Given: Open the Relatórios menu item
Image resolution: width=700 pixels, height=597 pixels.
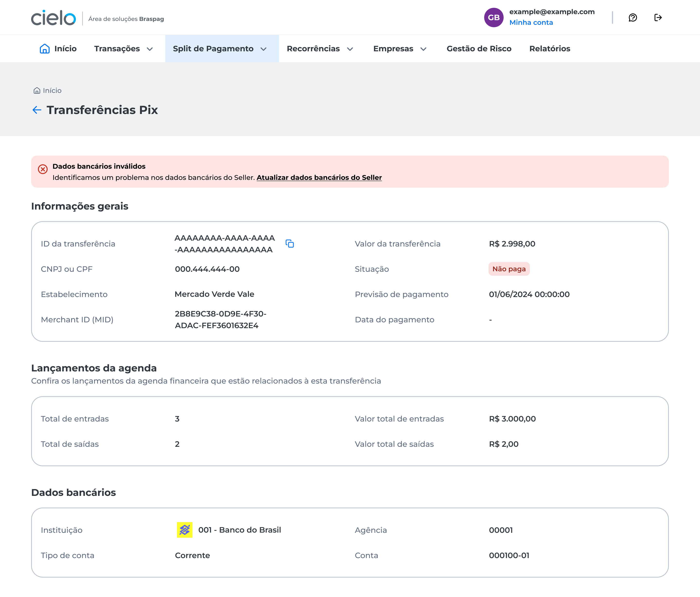Looking at the screenshot, I should 550,49.
